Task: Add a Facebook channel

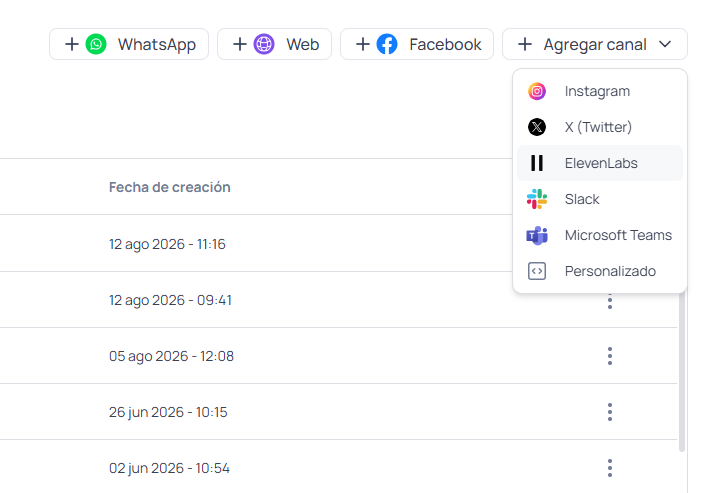Action: click(x=417, y=44)
